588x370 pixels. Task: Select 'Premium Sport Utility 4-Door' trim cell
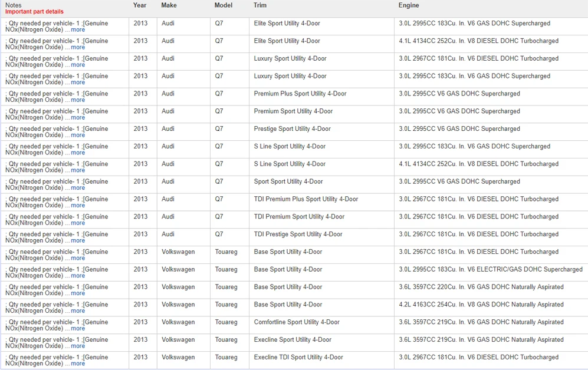(293, 111)
